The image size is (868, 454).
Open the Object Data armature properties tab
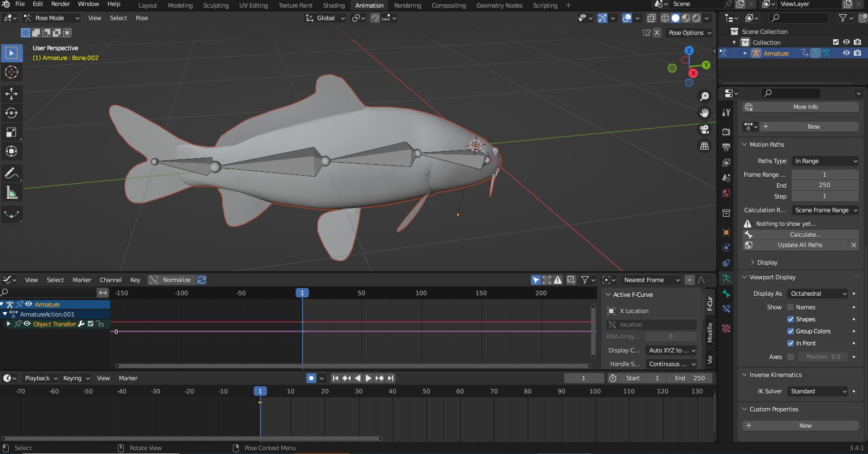click(726, 278)
